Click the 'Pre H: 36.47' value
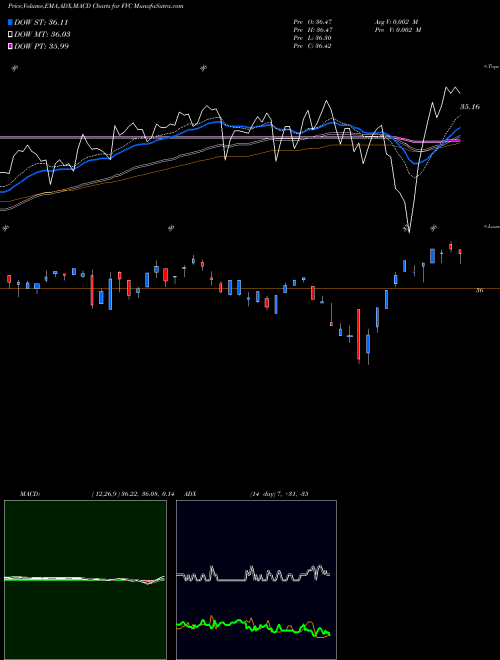Viewport: 500px width, 660px height. 313,30
